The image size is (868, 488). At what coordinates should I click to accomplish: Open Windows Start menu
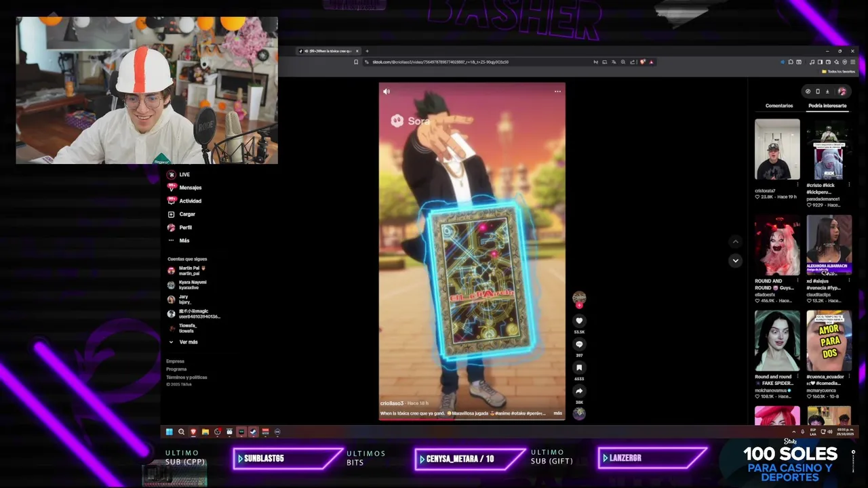(x=170, y=432)
